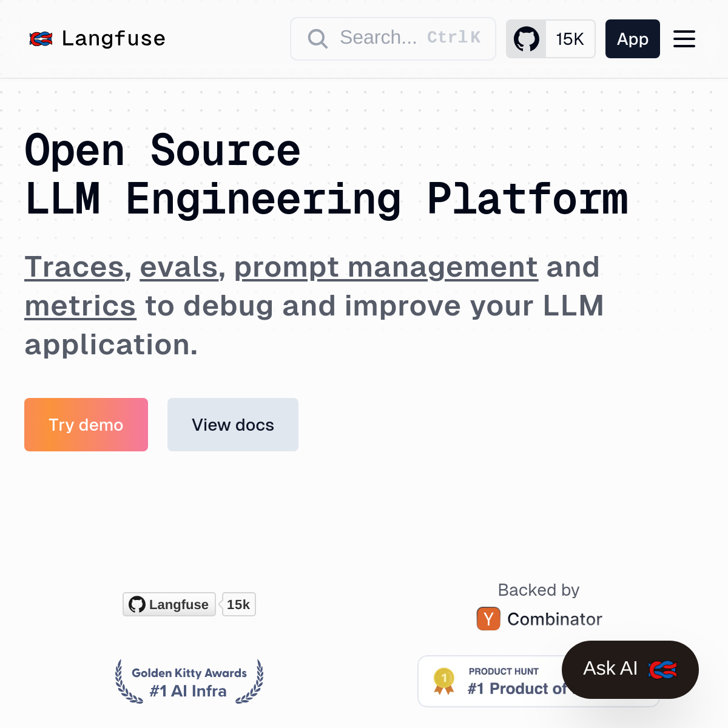The width and height of the screenshot is (728, 728).
Task: Click the Langfuse wordmark text in header
Action: [113, 39]
